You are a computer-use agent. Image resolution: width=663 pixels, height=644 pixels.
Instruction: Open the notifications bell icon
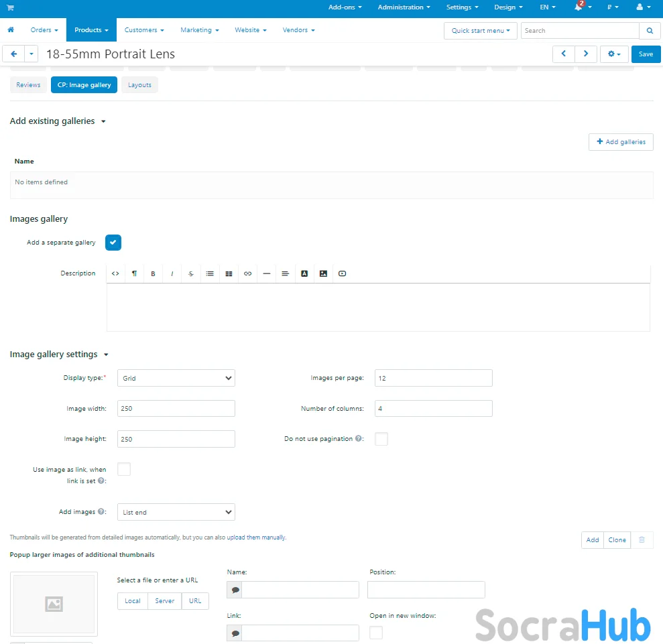click(x=579, y=7)
